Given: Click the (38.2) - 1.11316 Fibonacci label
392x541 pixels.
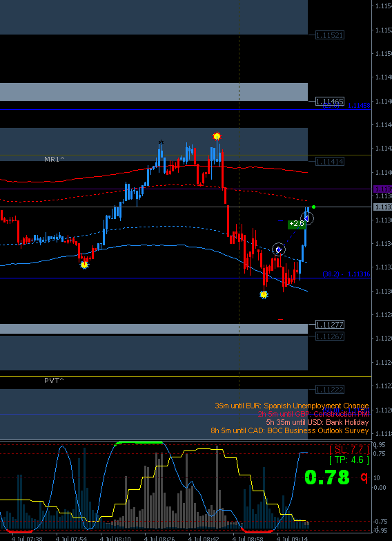Looking at the screenshot, I should pyautogui.click(x=346, y=274).
